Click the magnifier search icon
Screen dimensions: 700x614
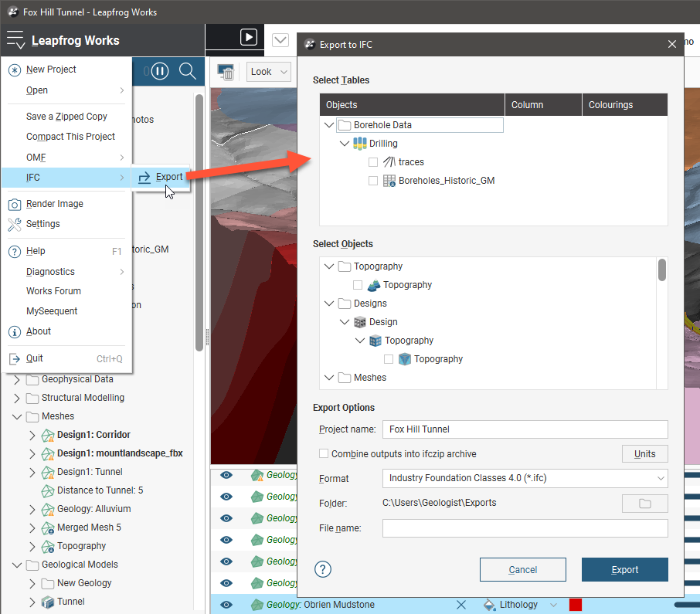(187, 71)
